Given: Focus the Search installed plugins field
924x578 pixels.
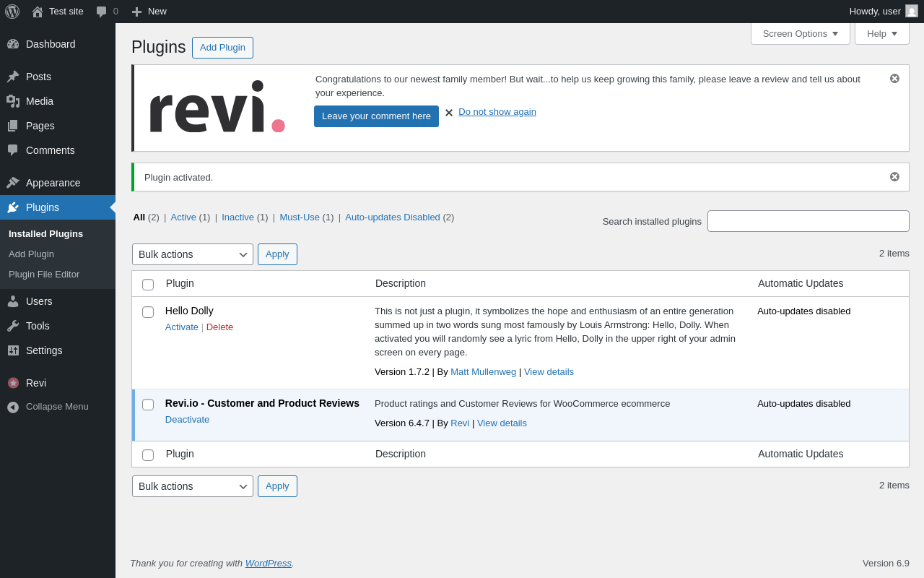Looking at the screenshot, I should click(x=808, y=221).
